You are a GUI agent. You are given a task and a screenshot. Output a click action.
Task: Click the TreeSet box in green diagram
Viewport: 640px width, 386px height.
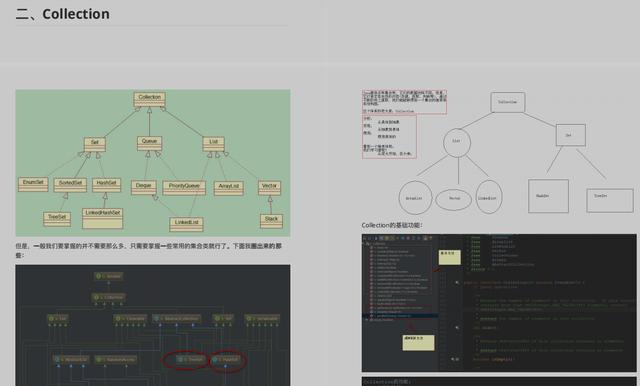coord(57,219)
